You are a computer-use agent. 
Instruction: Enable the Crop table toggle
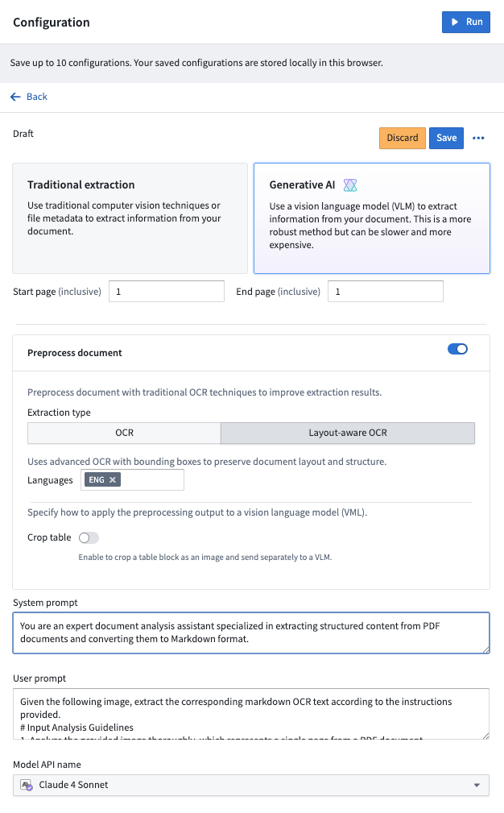89,537
